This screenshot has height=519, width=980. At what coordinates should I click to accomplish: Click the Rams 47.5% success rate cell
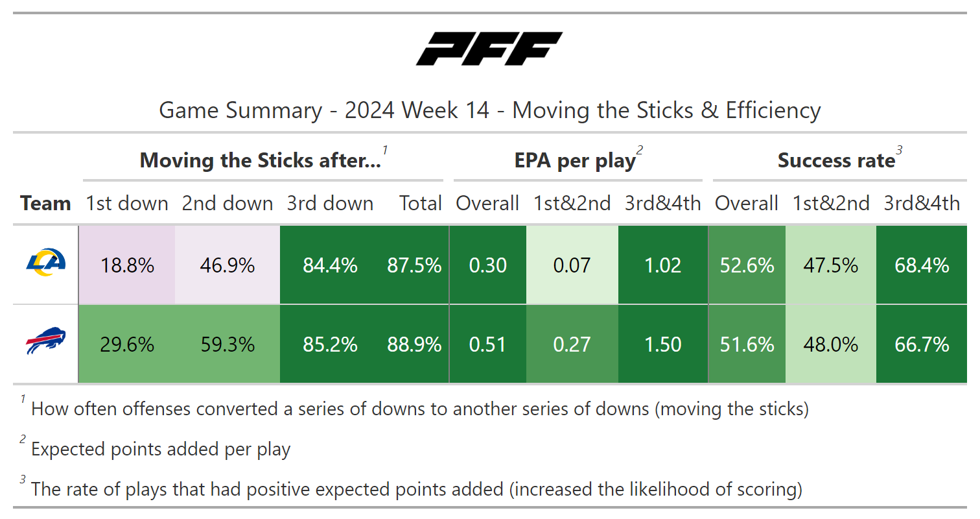tap(831, 265)
